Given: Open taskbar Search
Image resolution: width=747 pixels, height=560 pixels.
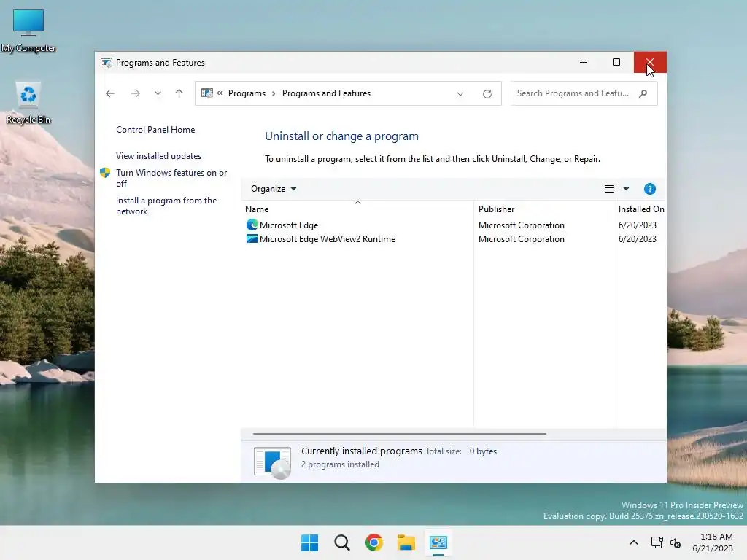Looking at the screenshot, I should click(x=342, y=542).
